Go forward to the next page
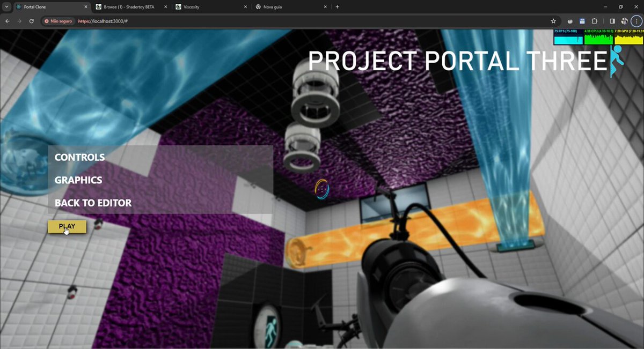The width and height of the screenshot is (644, 349). [20, 21]
